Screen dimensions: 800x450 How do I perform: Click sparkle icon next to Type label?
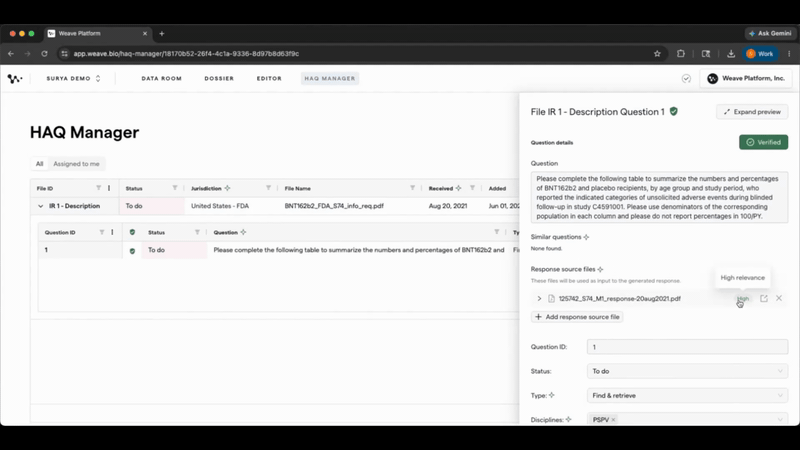[552, 395]
